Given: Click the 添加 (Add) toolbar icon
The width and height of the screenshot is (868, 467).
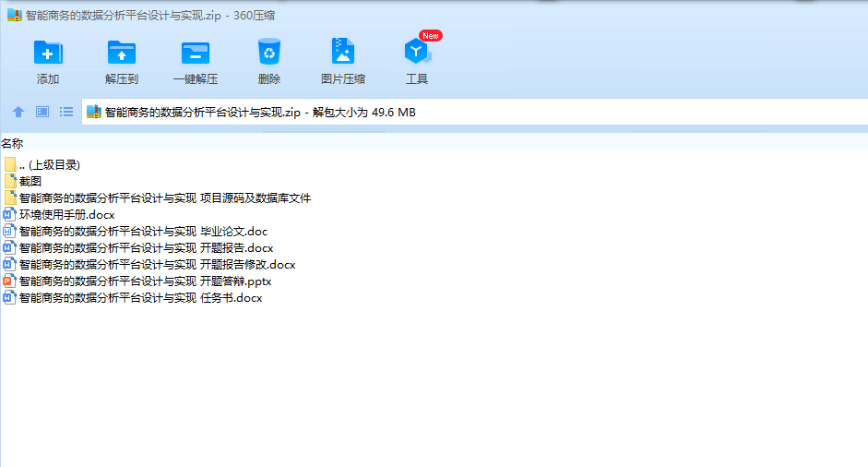Looking at the screenshot, I should point(48,53).
